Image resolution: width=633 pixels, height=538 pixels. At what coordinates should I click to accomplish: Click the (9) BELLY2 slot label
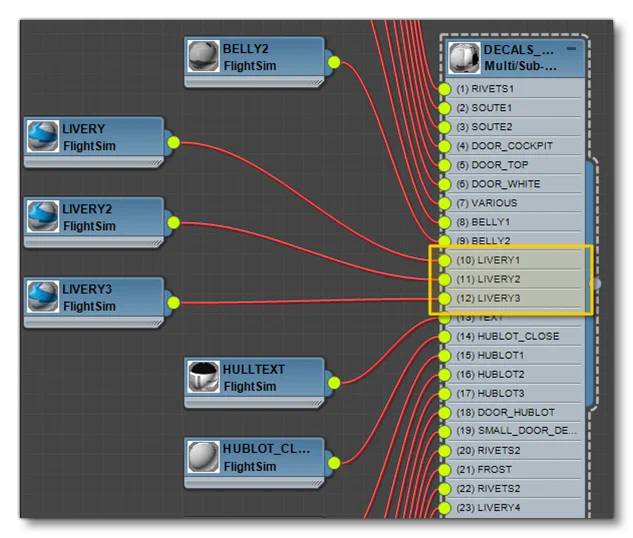pos(484,241)
